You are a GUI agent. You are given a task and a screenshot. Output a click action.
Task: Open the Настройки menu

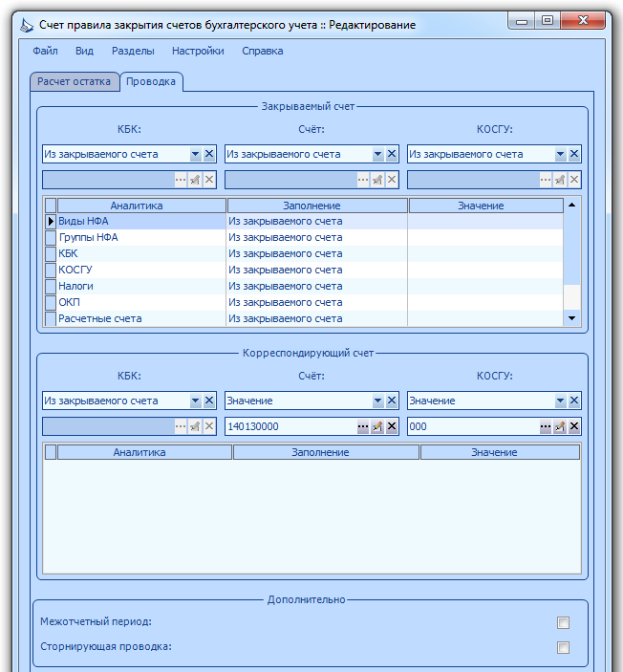(x=198, y=51)
